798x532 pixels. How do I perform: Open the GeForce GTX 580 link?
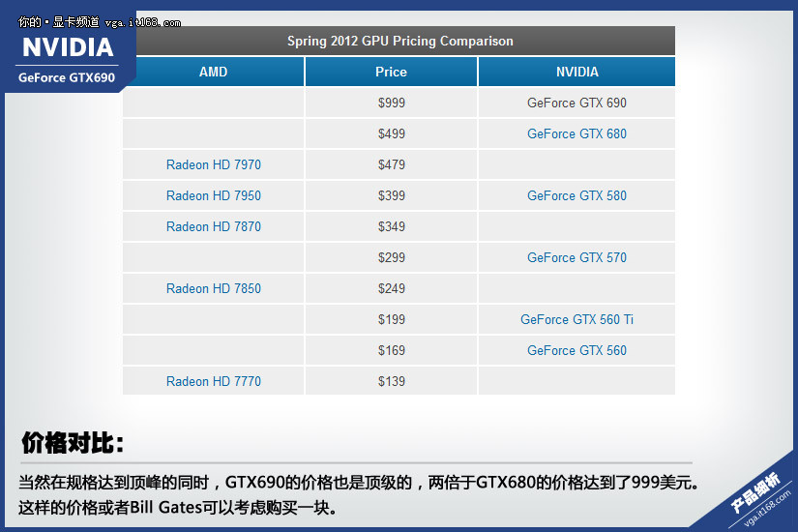click(x=576, y=195)
